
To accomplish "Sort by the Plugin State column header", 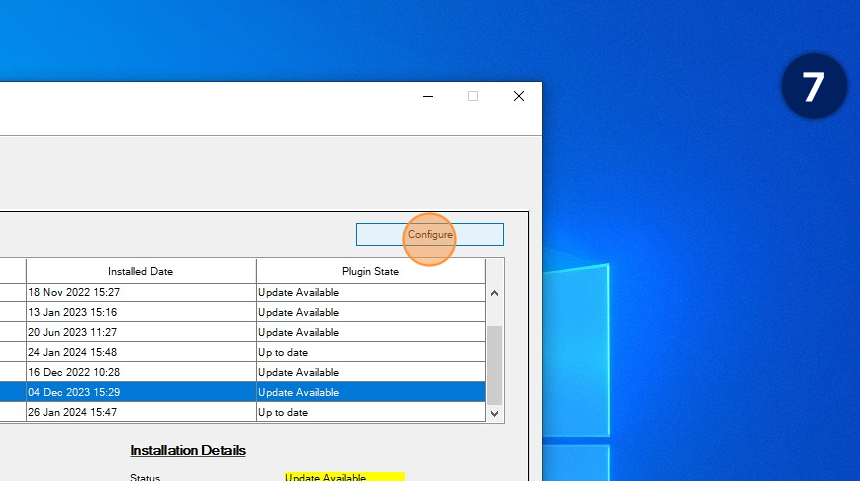I will click(370, 271).
